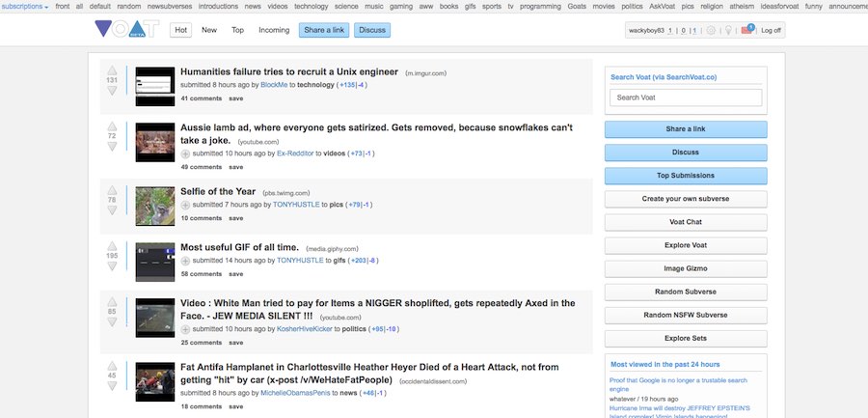Click the Top Submissions button
The height and width of the screenshot is (418, 868).
pyautogui.click(x=685, y=176)
